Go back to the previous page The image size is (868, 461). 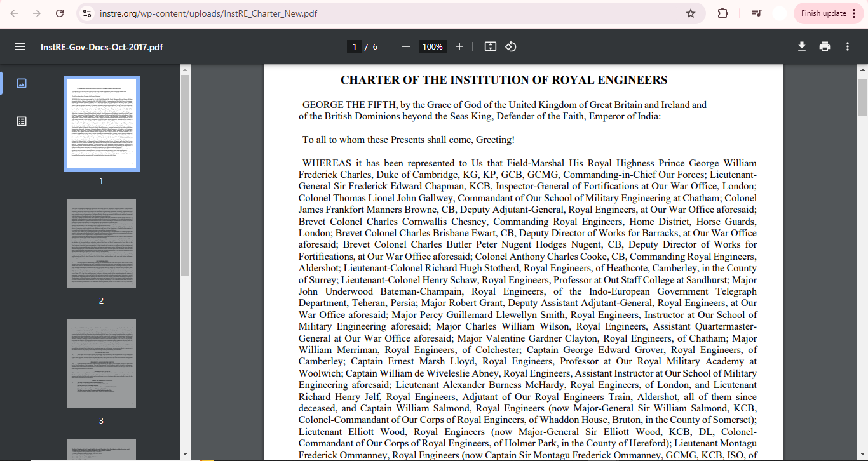(x=15, y=13)
